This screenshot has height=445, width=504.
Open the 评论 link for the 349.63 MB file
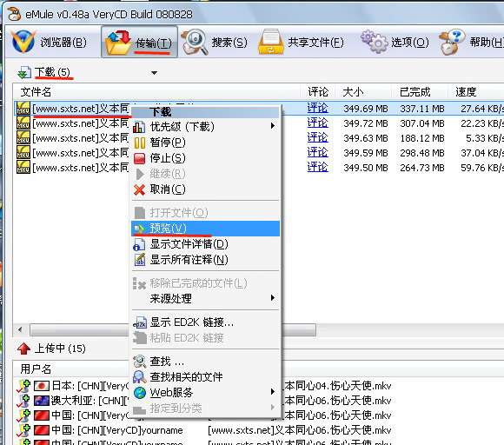[317, 137]
